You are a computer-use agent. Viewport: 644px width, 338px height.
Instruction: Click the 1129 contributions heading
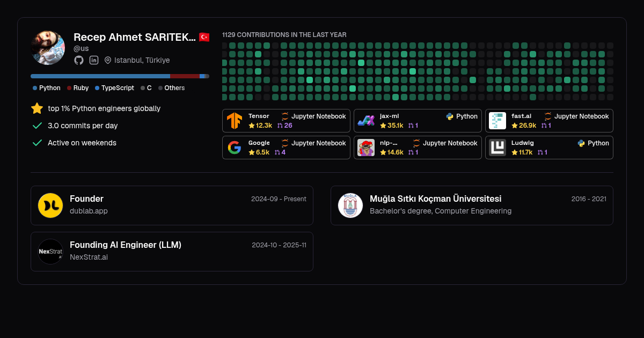(x=284, y=35)
